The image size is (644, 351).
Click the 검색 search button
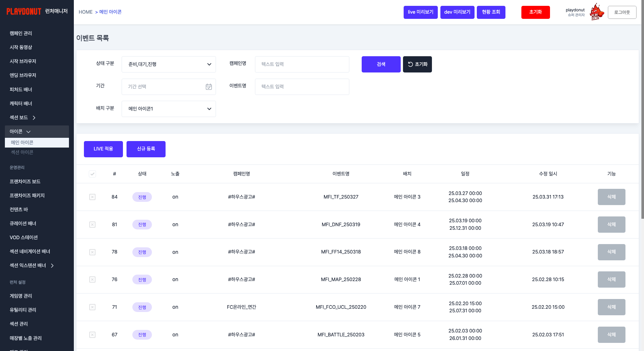click(381, 64)
